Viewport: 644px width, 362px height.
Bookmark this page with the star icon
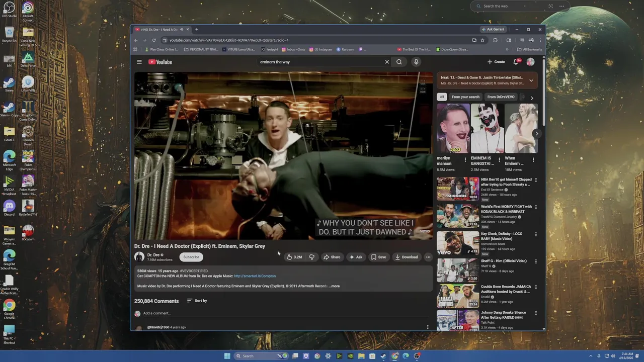(x=482, y=40)
